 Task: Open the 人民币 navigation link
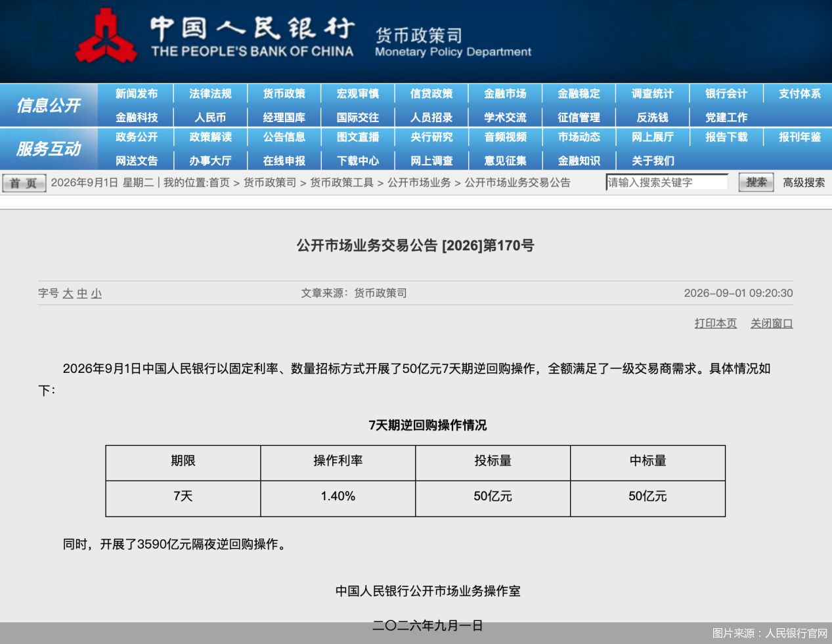(210, 118)
